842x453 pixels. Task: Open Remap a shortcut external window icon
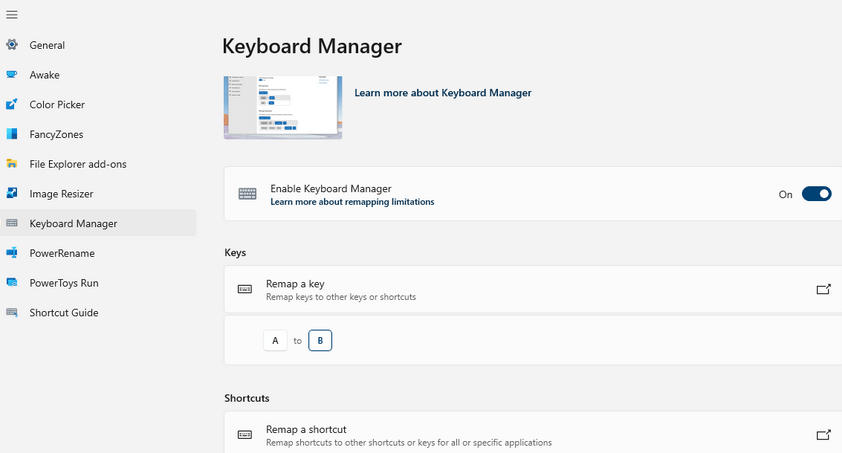point(823,435)
